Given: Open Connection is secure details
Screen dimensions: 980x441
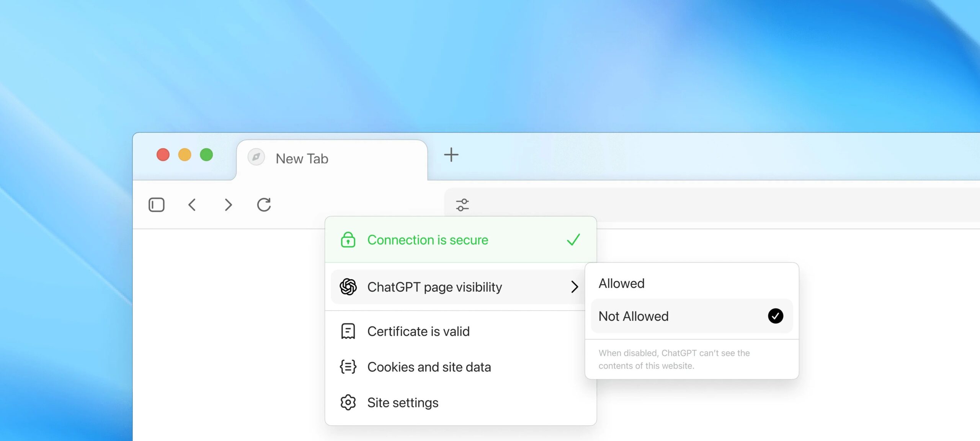Looking at the screenshot, I should point(427,240).
